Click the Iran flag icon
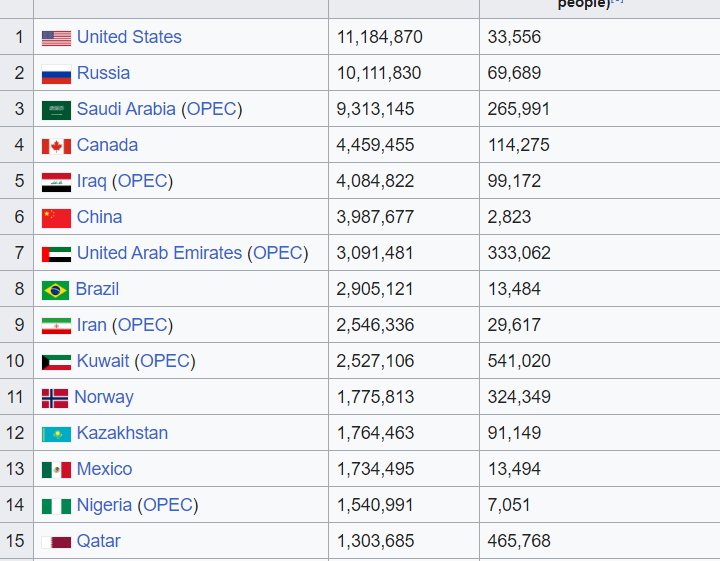The image size is (720, 561). coord(56,326)
